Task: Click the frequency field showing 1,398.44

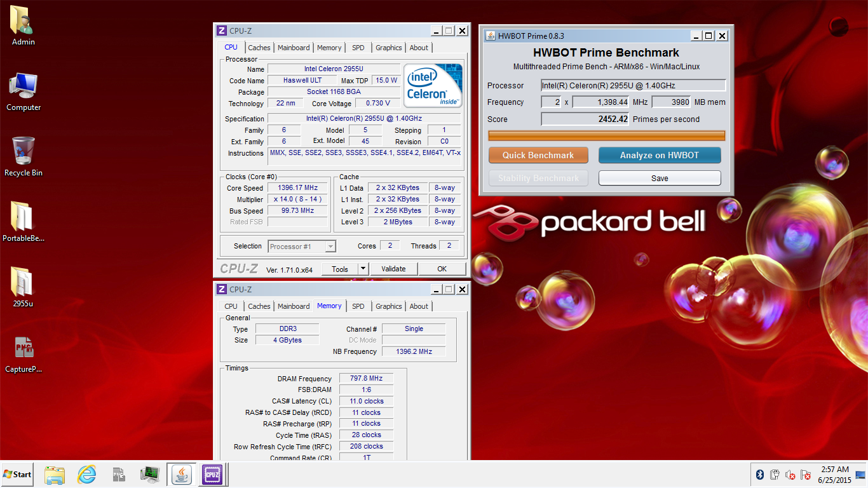Action: point(601,102)
